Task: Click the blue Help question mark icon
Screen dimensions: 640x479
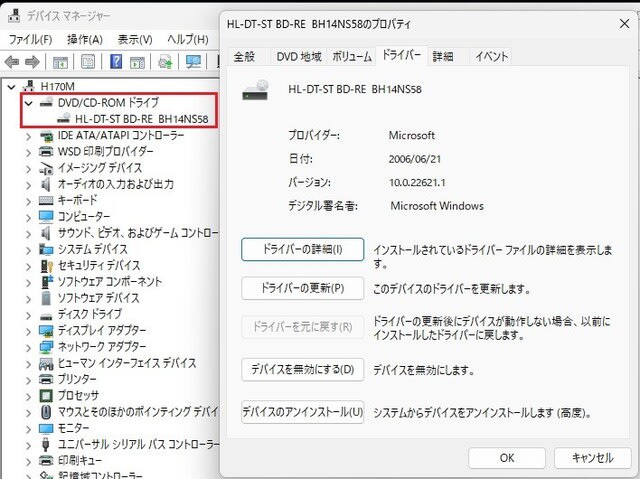Action: click(116, 62)
